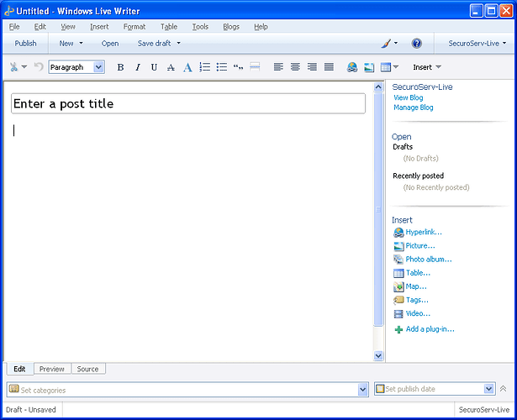The height and width of the screenshot is (420, 517).
Task: Click the View Blog link
Action: [x=409, y=97]
